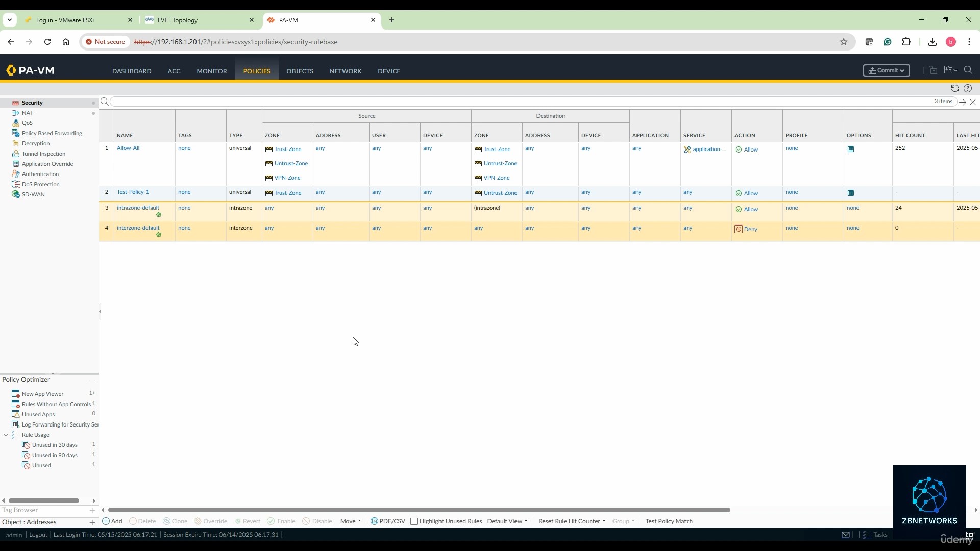Click the DoS Protection icon

tap(16, 184)
